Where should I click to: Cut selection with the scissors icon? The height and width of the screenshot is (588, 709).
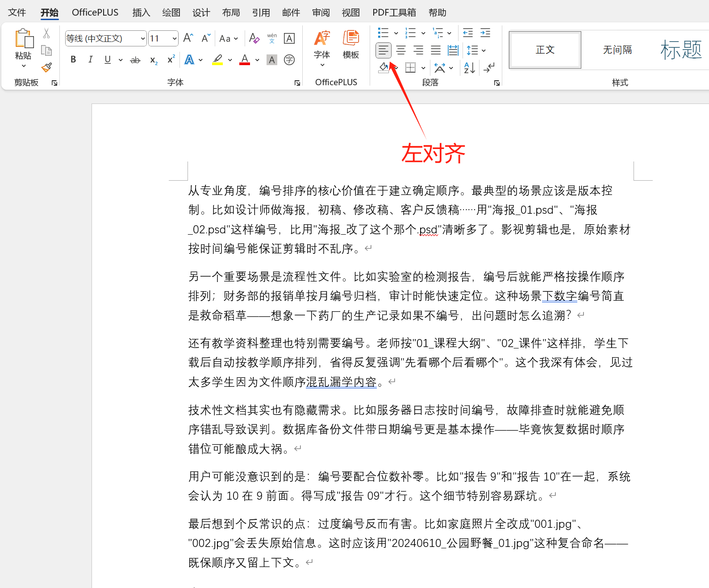tap(46, 33)
